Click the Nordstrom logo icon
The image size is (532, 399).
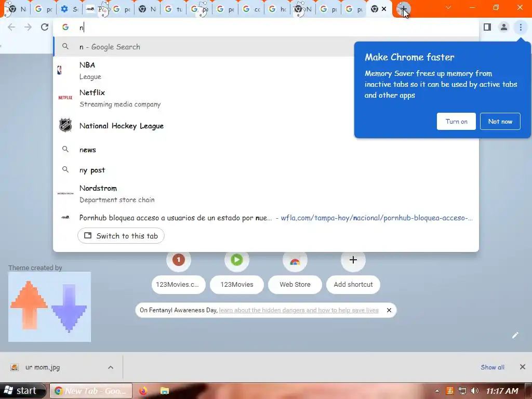tap(65, 193)
